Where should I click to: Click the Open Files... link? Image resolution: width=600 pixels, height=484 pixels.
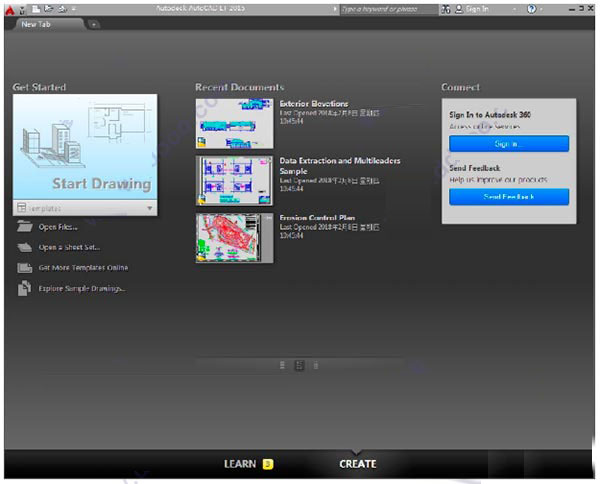58,227
